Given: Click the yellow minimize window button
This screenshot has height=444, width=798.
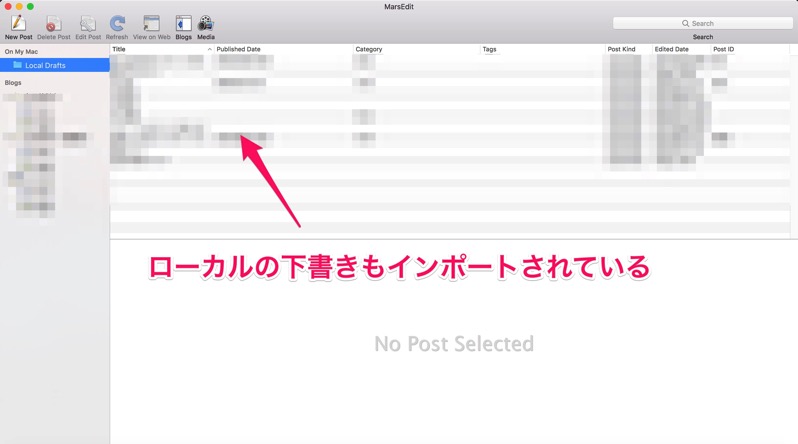Looking at the screenshot, I should pos(19,6).
